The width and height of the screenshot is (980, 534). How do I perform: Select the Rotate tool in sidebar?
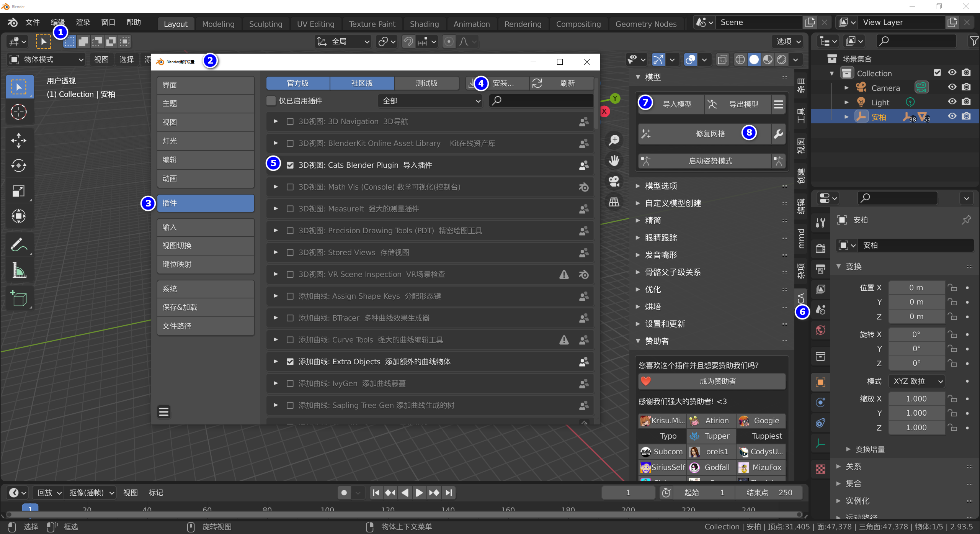click(18, 165)
